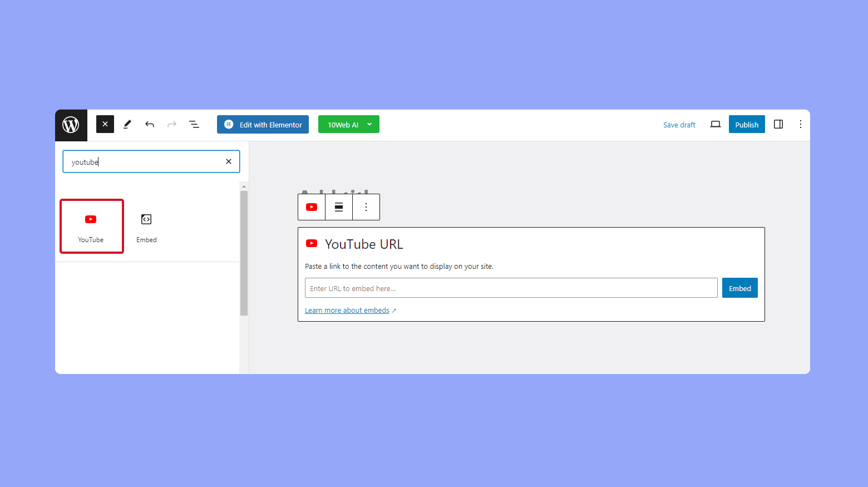The image size is (868, 487).
Task: Click the WordPress logo icon
Action: 71,125
